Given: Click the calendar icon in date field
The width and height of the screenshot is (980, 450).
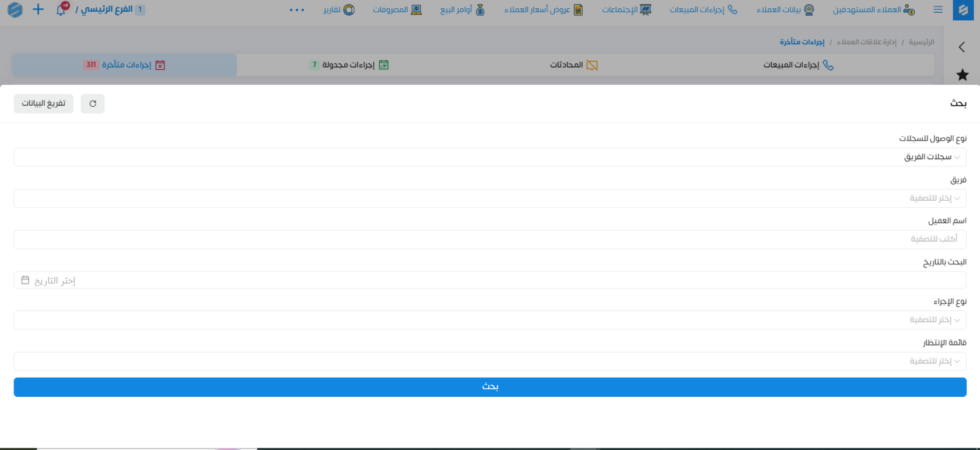Looking at the screenshot, I should tap(25, 280).
